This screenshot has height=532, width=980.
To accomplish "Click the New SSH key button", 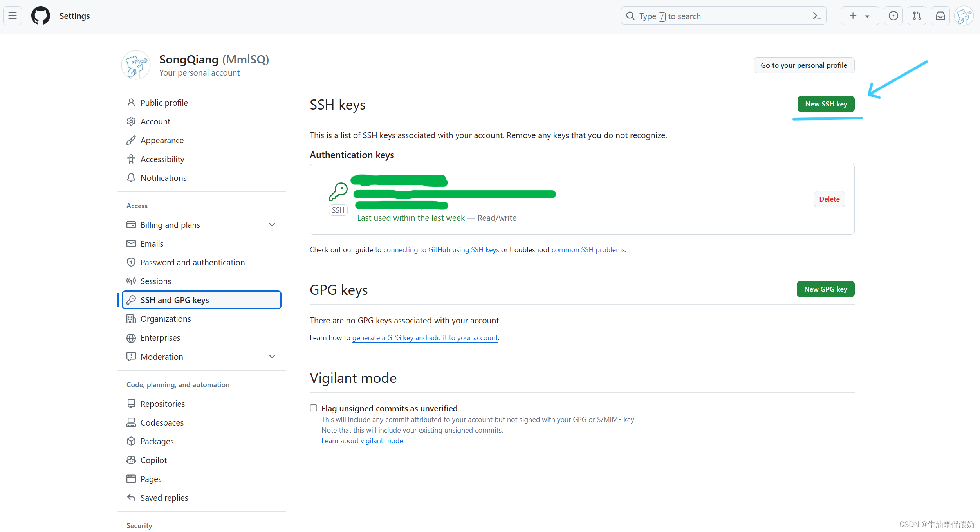I will click(x=826, y=104).
